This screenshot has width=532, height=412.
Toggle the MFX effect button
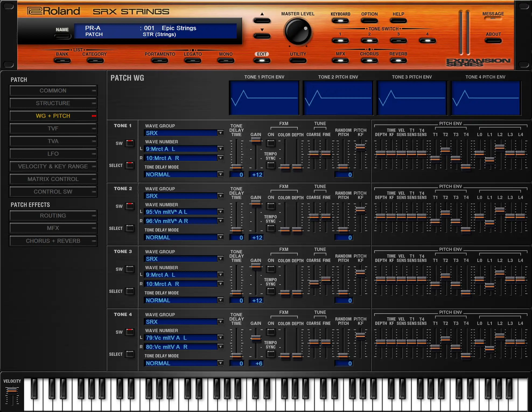(340, 61)
